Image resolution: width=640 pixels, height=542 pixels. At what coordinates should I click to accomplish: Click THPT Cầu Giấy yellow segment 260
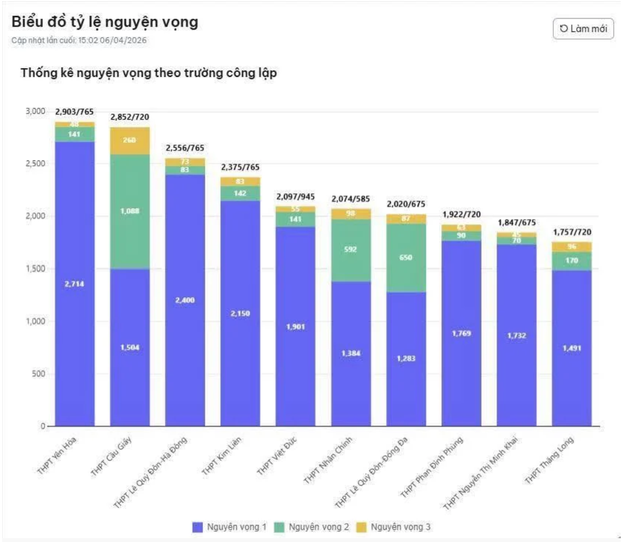130,141
